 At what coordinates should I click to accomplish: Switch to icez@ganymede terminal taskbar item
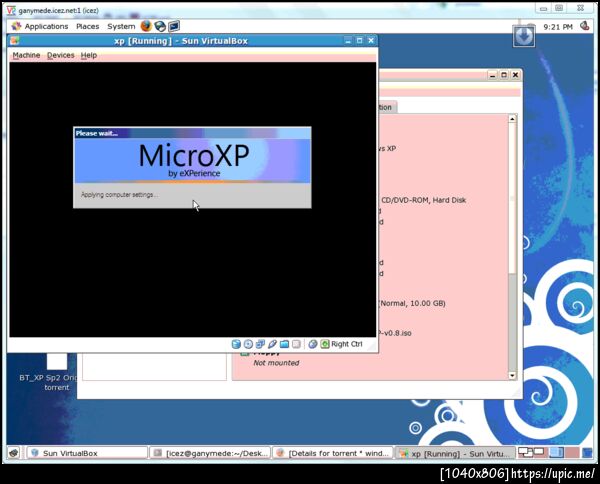pyautogui.click(x=210, y=453)
